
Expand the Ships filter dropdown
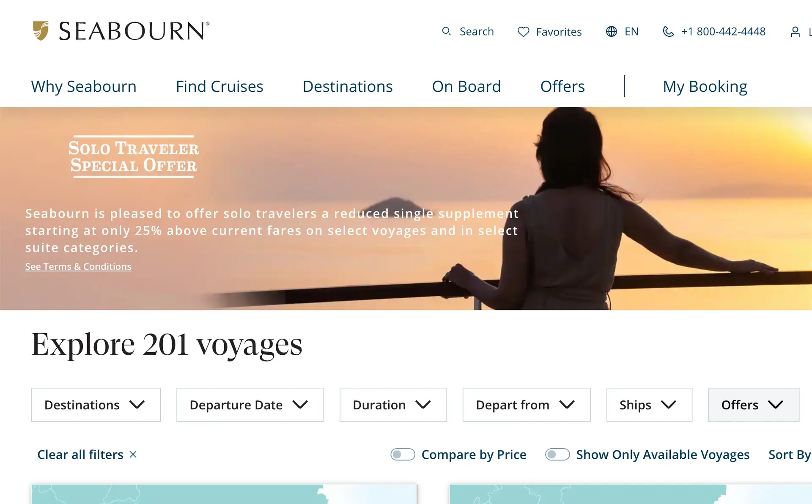650,405
